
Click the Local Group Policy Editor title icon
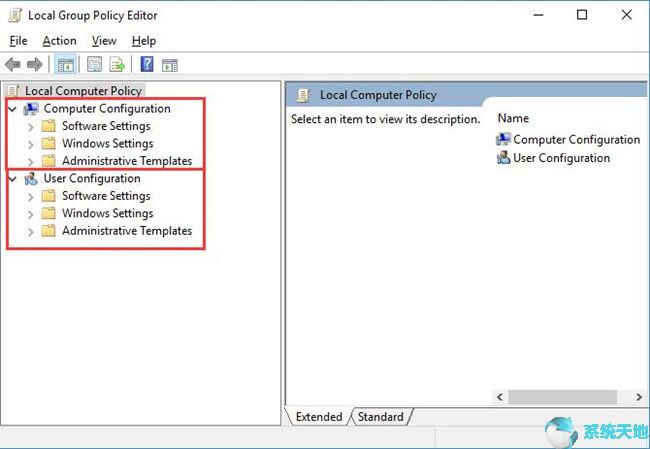click(15, 15)
